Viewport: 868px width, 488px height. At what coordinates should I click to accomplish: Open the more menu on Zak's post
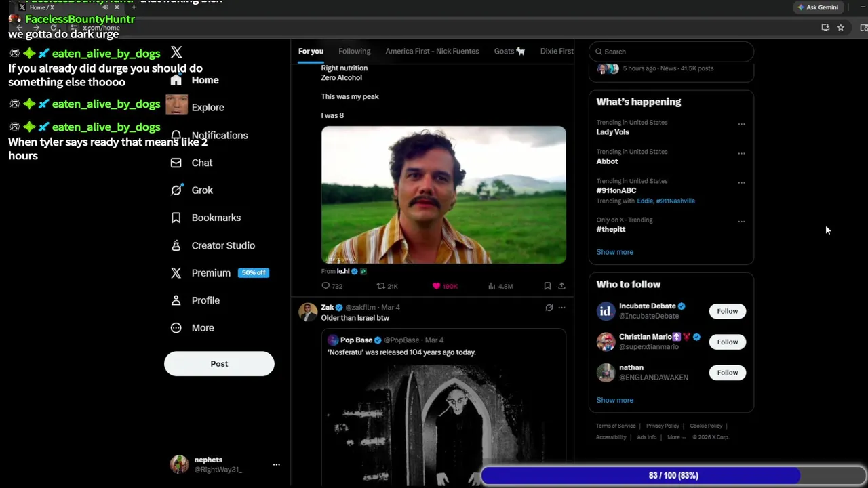pos(561,308)
